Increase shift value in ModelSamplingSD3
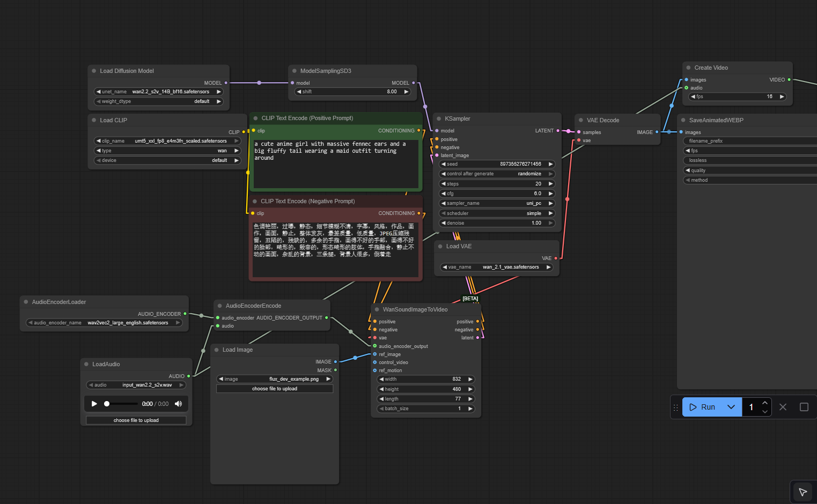This screenshot has height=504, width=817. (x=406, y=92)
